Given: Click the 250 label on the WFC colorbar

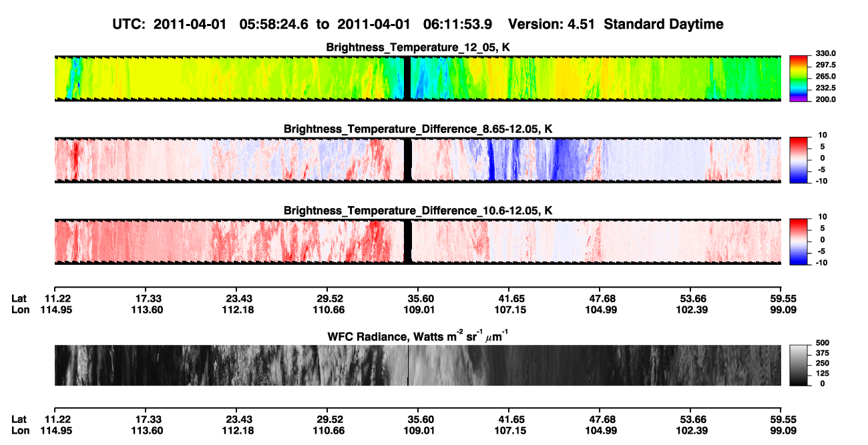Looking at the screenshot, I should click(823, 364).
